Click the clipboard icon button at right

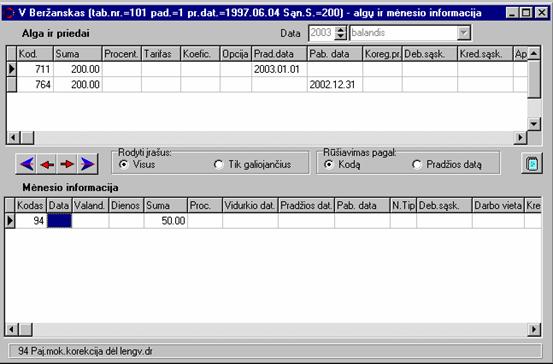[532, 164]
